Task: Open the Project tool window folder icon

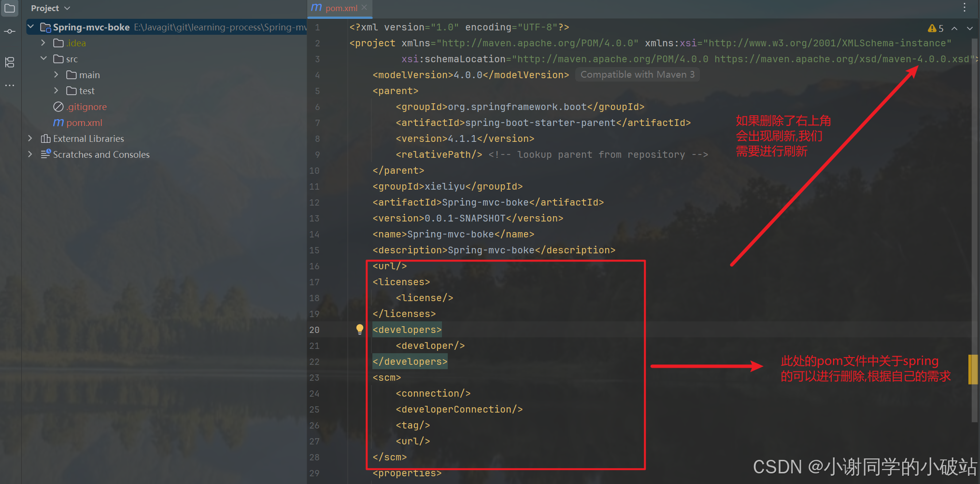Action: [10, 8]
